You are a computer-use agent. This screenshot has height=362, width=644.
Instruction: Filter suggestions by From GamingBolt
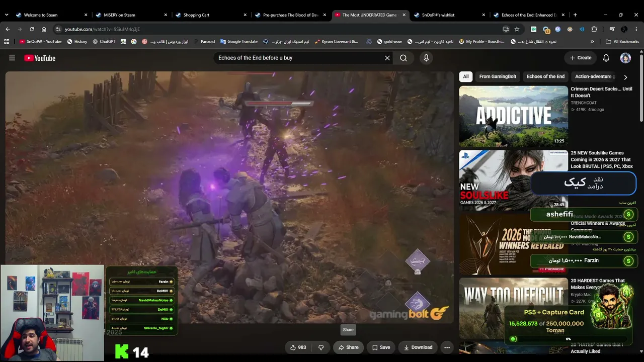[498, 77]
